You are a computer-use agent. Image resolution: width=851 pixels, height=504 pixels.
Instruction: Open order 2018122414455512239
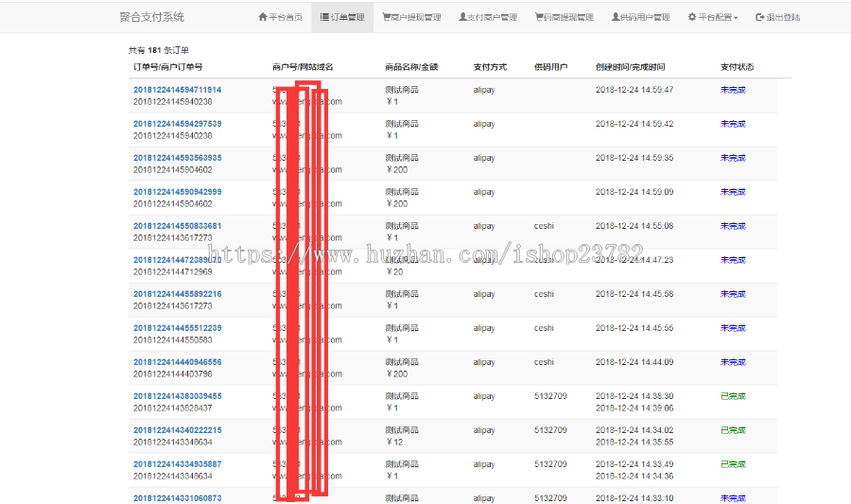(178, 328)
